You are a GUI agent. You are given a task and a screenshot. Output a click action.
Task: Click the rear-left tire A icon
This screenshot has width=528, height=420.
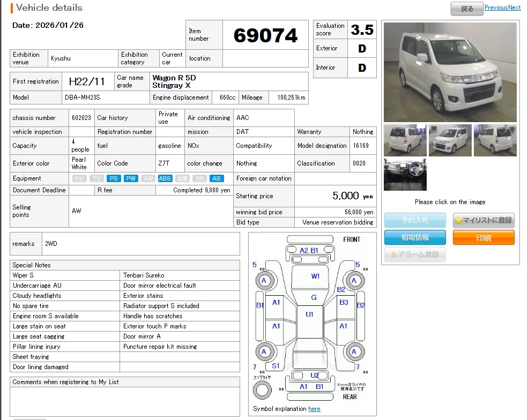tap(264, 351)
